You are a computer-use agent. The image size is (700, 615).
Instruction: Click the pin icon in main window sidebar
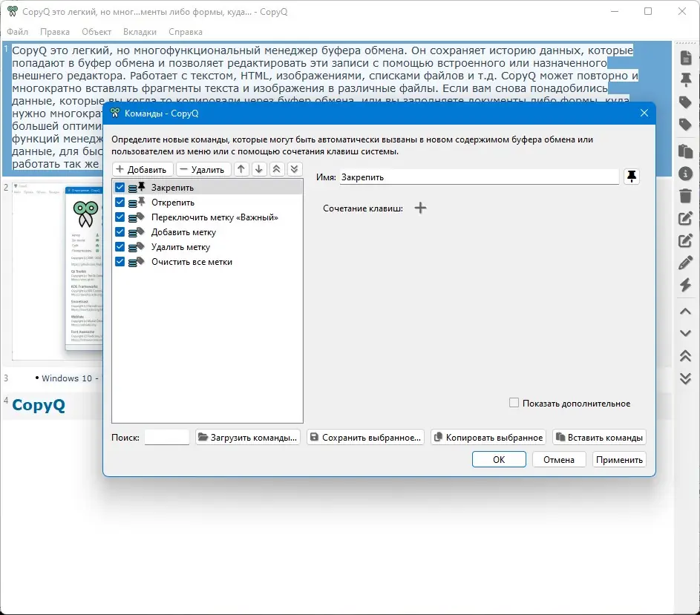tap(686, 80)
